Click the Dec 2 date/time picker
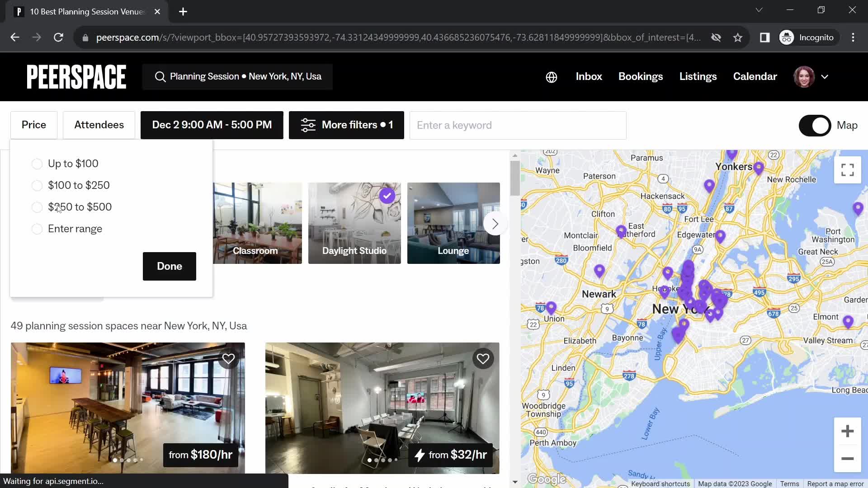 [212, 125]
